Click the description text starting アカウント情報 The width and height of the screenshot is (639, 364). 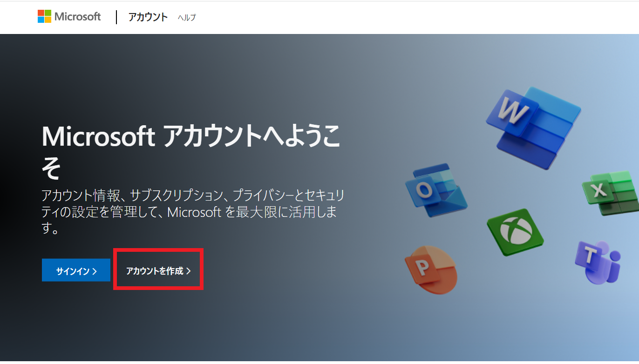click(x=193, y=212)
